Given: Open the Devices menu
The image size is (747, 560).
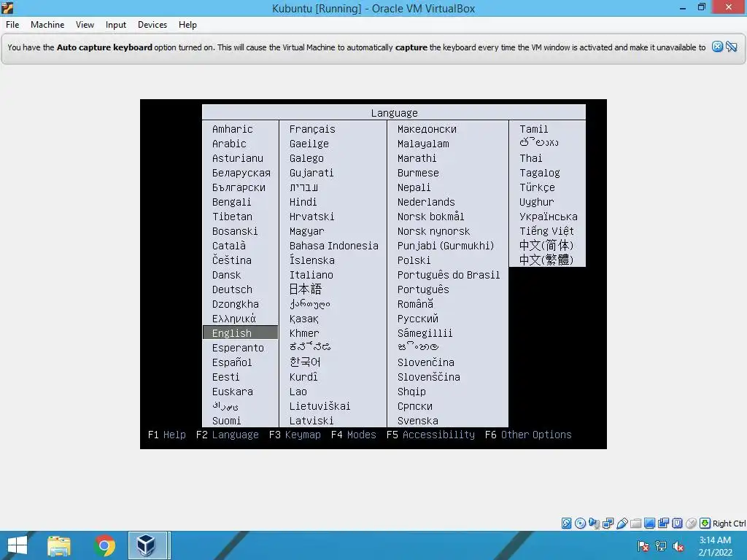Looking at the screenshot, I should point(152,25).
